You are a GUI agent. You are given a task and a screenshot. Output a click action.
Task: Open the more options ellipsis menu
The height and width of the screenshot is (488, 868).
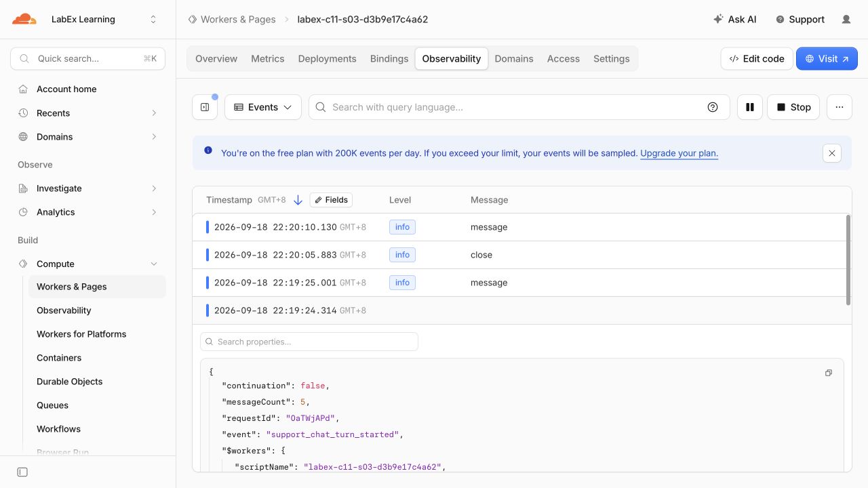pos(840,107)
